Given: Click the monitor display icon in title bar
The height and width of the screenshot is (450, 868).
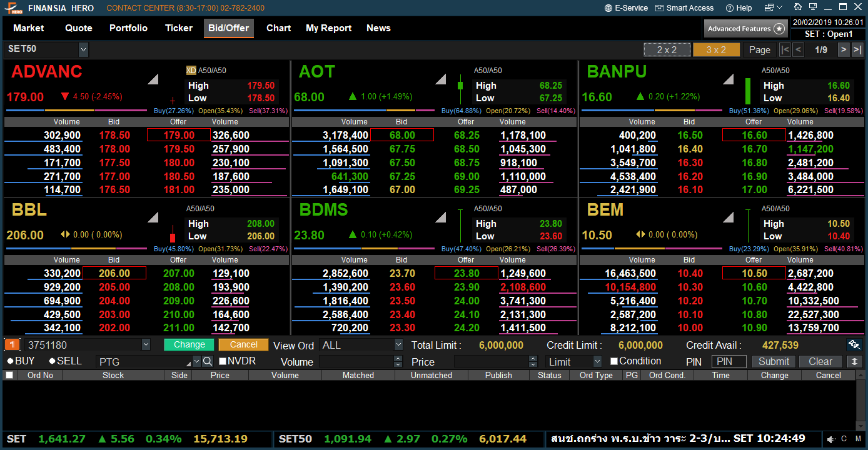Looking at the screenshot, I should (x=812, y=7).
